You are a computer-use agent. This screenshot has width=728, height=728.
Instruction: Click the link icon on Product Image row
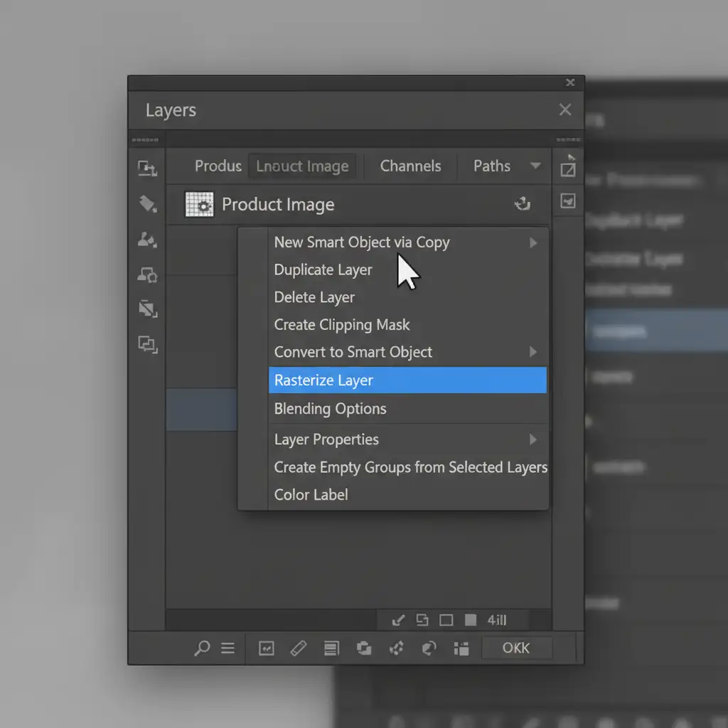point(523,205)
